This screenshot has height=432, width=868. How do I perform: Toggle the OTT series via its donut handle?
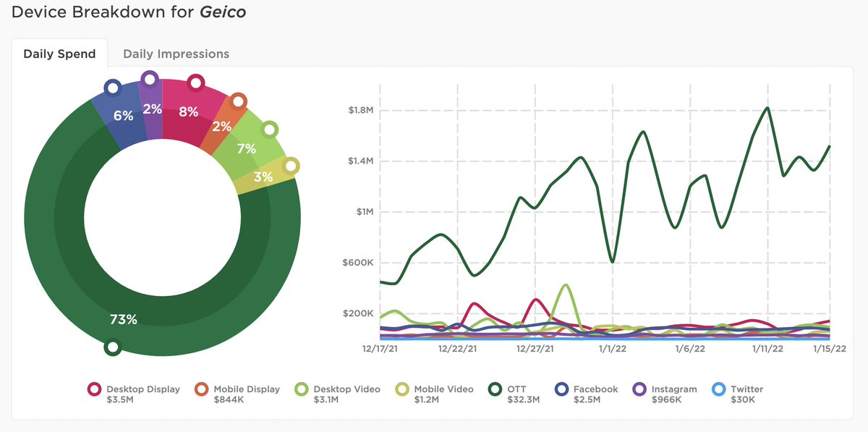(x=114, y=347)
